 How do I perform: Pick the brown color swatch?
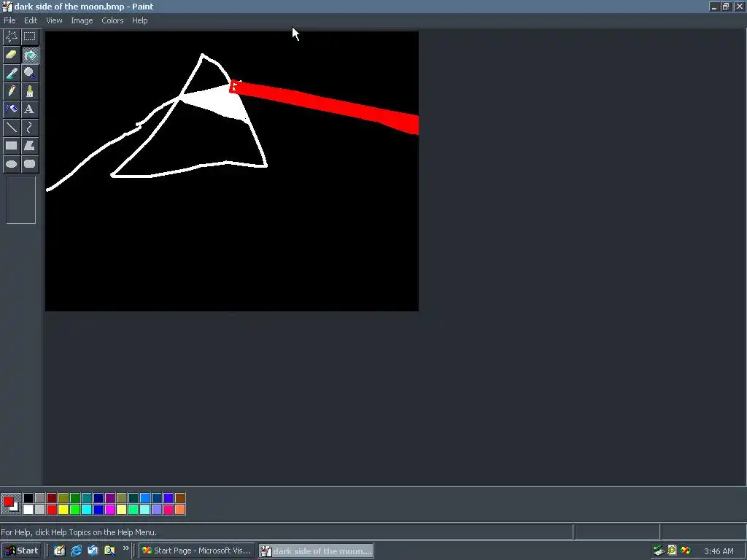click(x=180, y=498)
